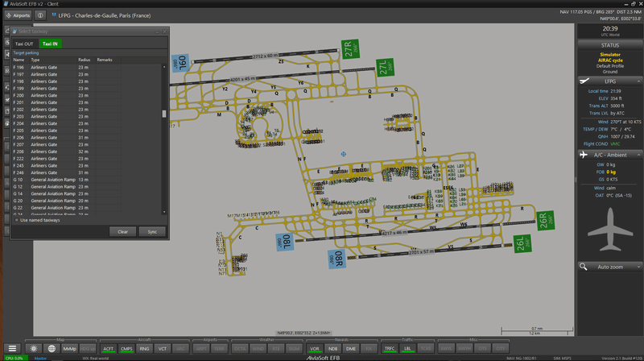Collapse the A/C - Ambient panel
Screen dimensions: 644x361
(638, 153)
